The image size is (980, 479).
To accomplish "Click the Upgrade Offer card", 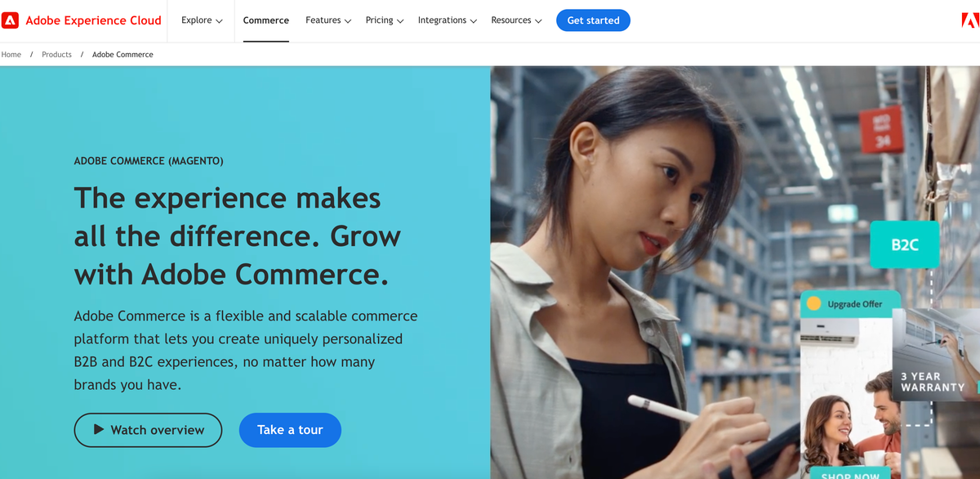I will (x=850, y=384).
